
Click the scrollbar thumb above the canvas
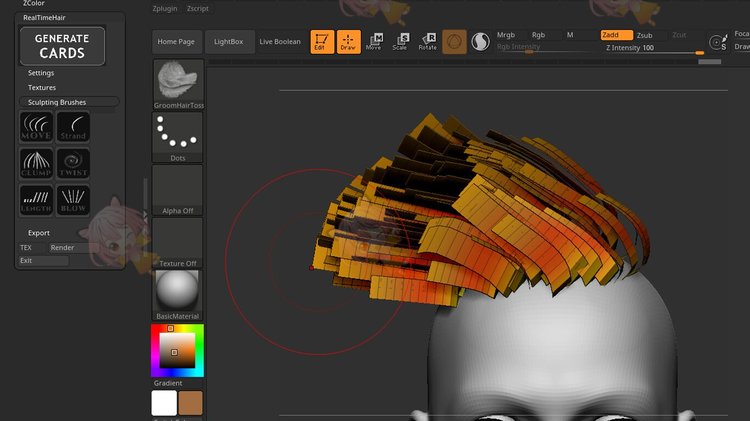[x=709, y=62]
